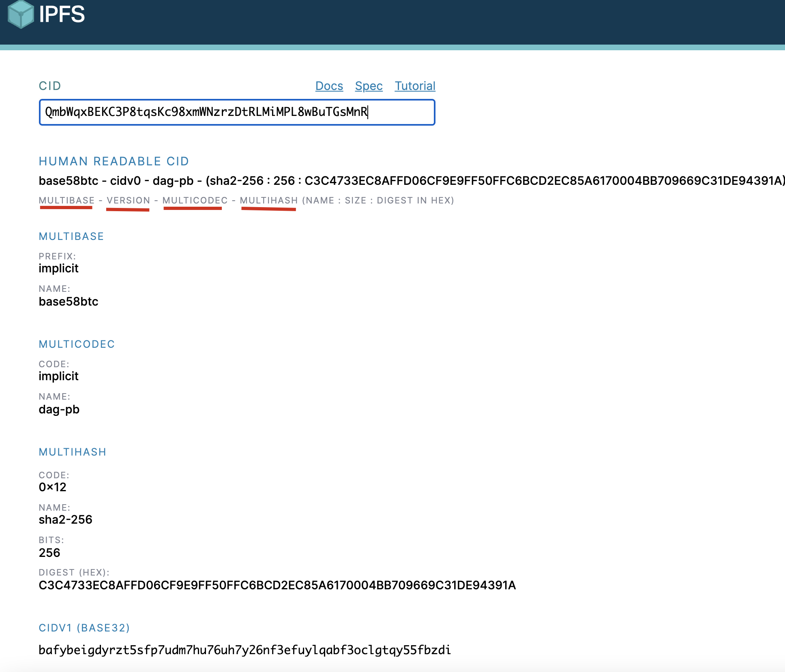Screen dimensions: 785x672
Task: Open the Docs link
Action: (x=329, y=86)
